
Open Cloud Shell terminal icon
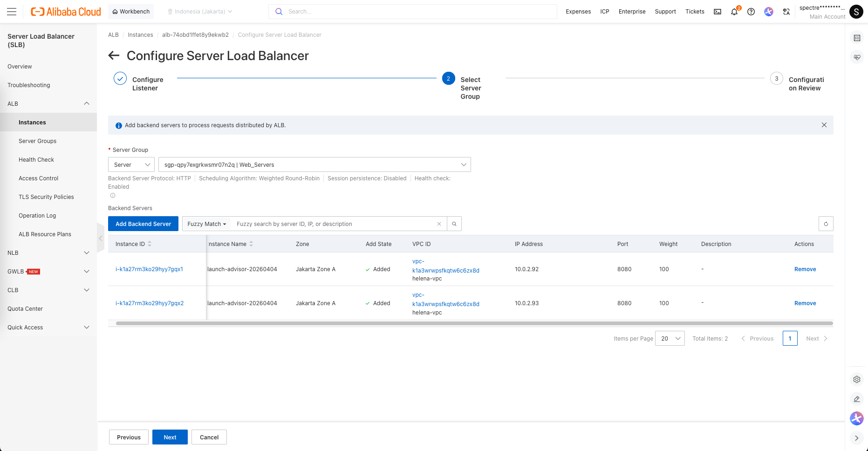(x=718, y=12)
